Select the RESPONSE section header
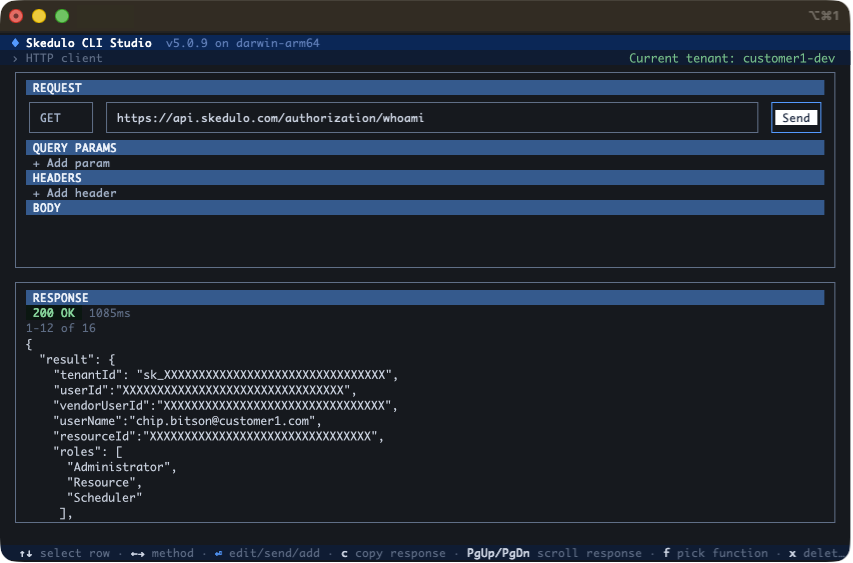The image size is (853, 563). (425, 298)
